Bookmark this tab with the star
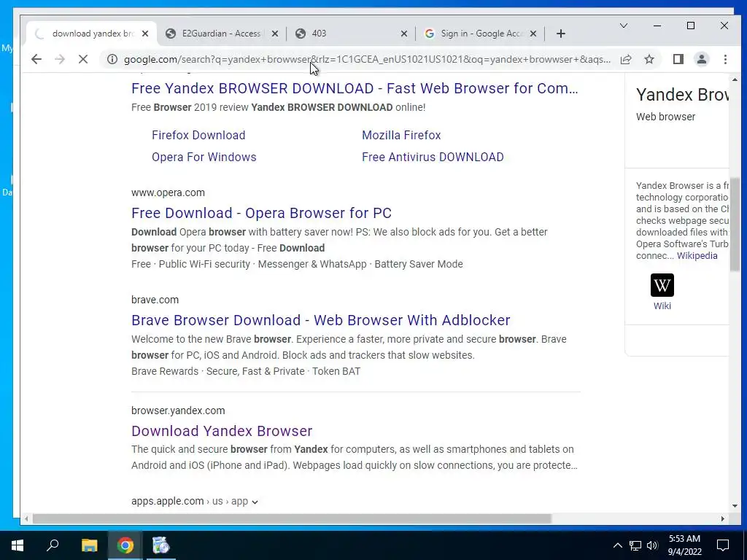The height and width of the screenshot is (560, 747). pos(649,59)
